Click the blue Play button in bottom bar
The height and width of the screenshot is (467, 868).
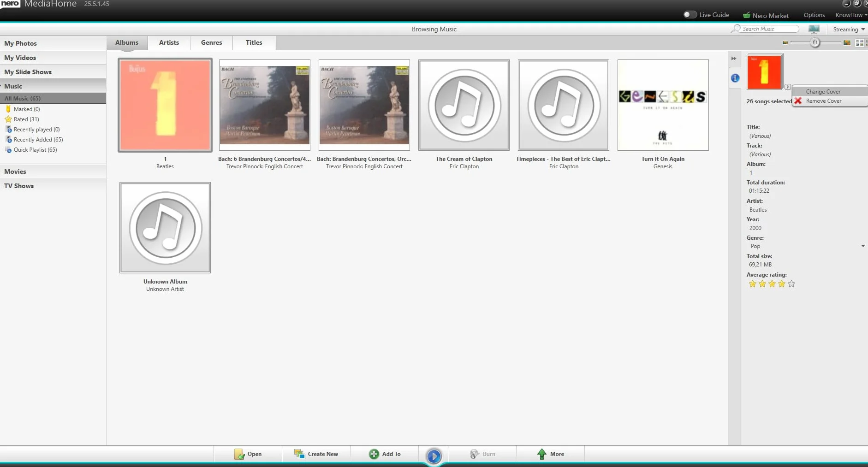pyautogui.click(x=434, y=456)
